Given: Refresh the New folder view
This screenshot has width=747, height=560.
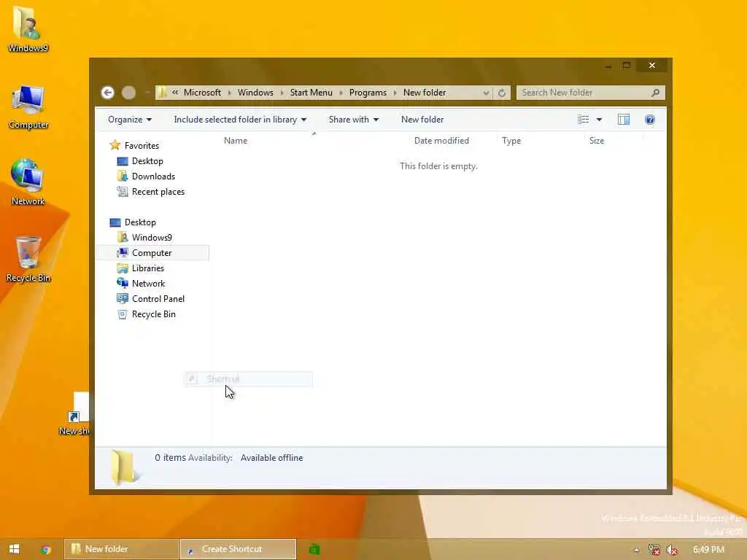Looking at the screenshot, I should [502, 93].
